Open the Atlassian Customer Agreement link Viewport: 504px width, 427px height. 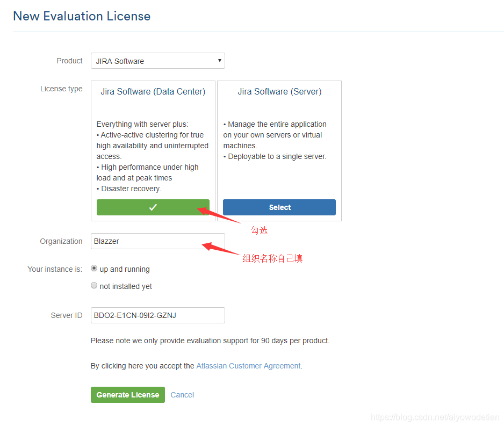click(x=248, y=366)
